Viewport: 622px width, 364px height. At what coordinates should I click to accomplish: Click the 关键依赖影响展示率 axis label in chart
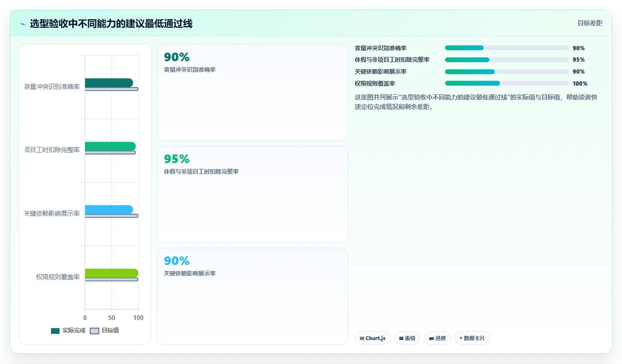pos(52,213)
